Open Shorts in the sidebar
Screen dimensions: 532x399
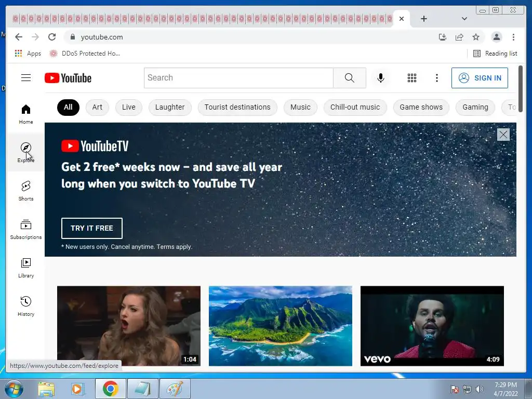click(x=26, y=191)
